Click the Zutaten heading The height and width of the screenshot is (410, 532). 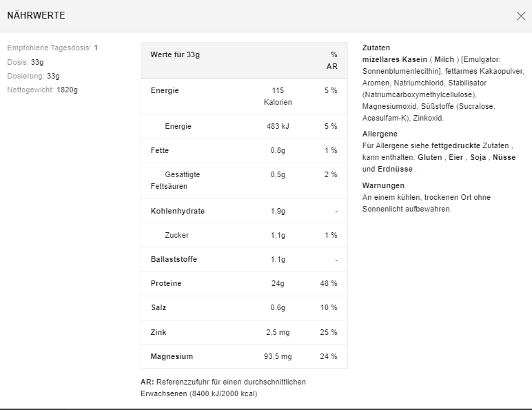(x=376, y=48)
